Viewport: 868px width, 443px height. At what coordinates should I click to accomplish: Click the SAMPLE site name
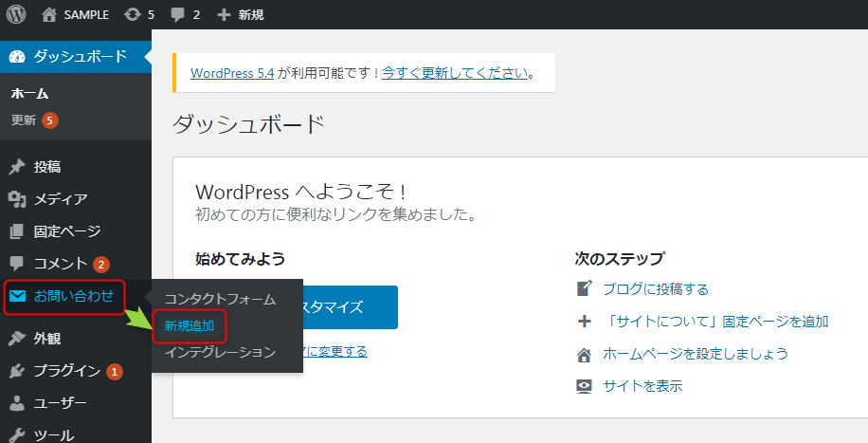point(86,15)
